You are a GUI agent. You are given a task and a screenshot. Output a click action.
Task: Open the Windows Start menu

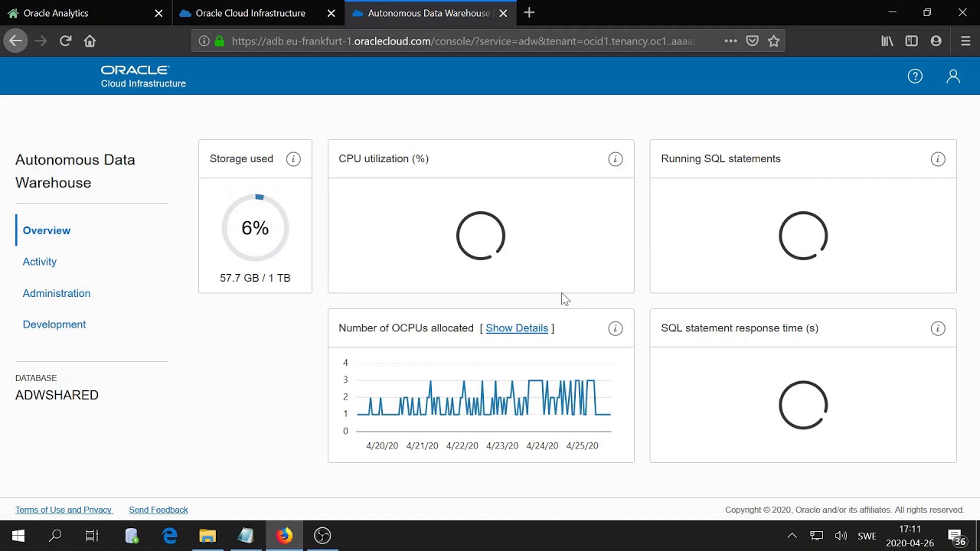point(18,536)
